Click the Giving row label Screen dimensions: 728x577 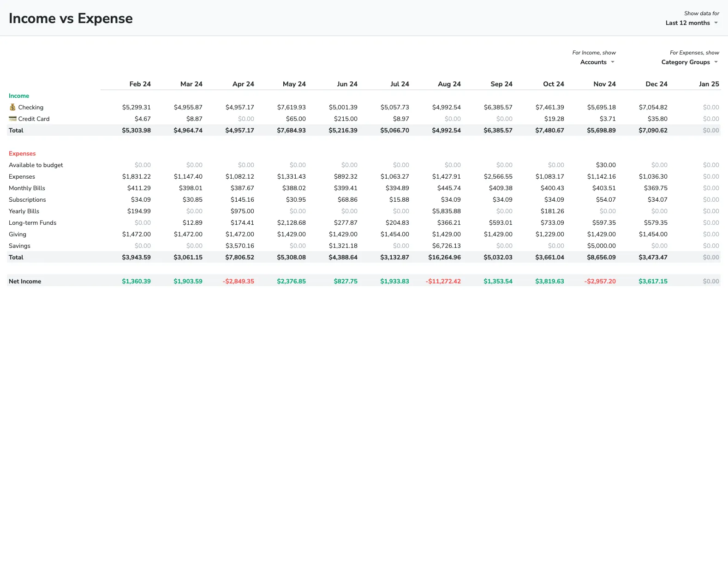18,234
